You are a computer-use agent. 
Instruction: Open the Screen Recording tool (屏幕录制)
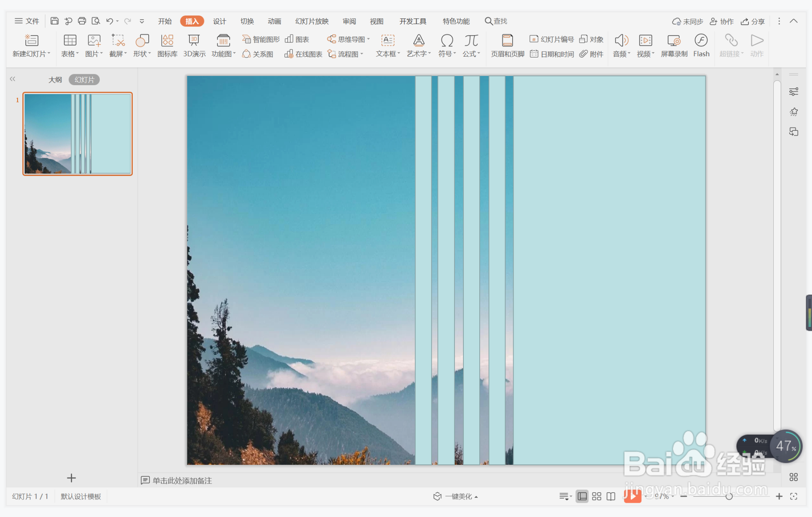pyautogui.click(x=674, y=45)
